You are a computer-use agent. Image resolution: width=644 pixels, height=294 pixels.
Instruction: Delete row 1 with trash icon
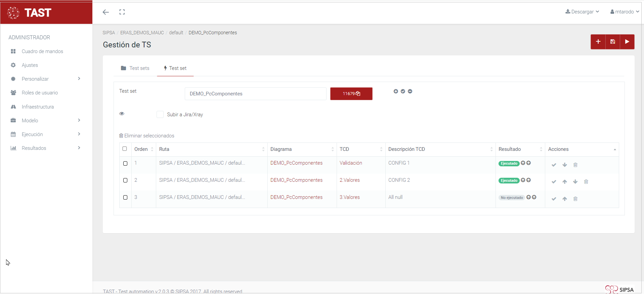pos(575,165)
